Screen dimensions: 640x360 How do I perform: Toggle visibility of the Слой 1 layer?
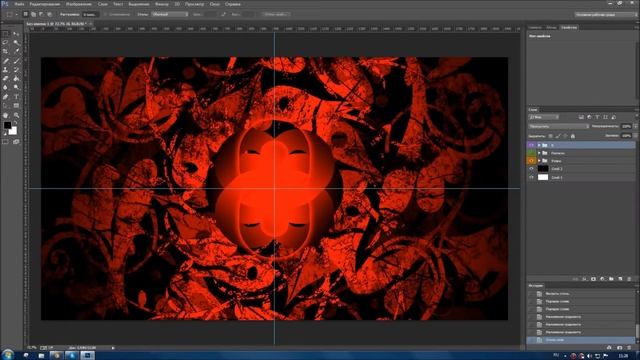531,177
